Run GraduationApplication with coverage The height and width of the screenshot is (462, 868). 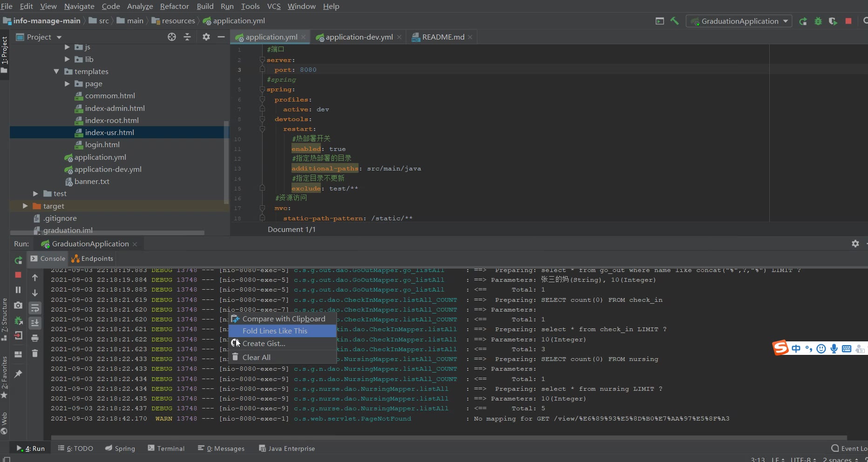tap(833, 21)
